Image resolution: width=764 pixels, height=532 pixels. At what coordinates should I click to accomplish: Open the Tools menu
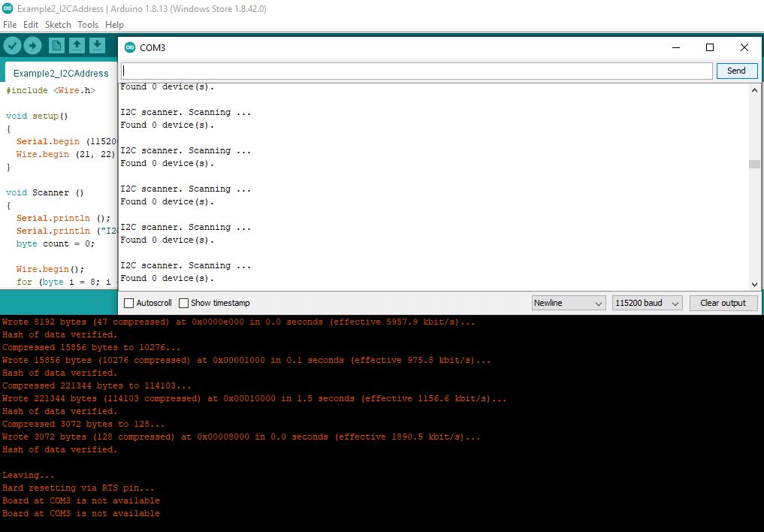[87, 24]
